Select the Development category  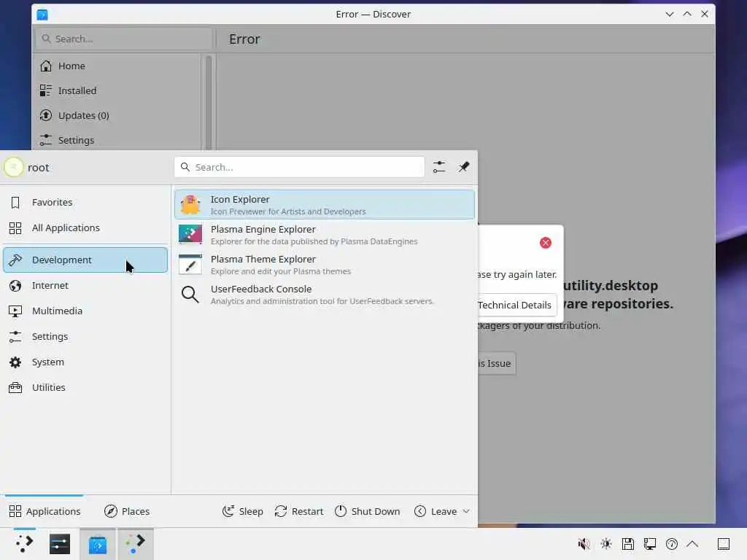coord(85,260)
